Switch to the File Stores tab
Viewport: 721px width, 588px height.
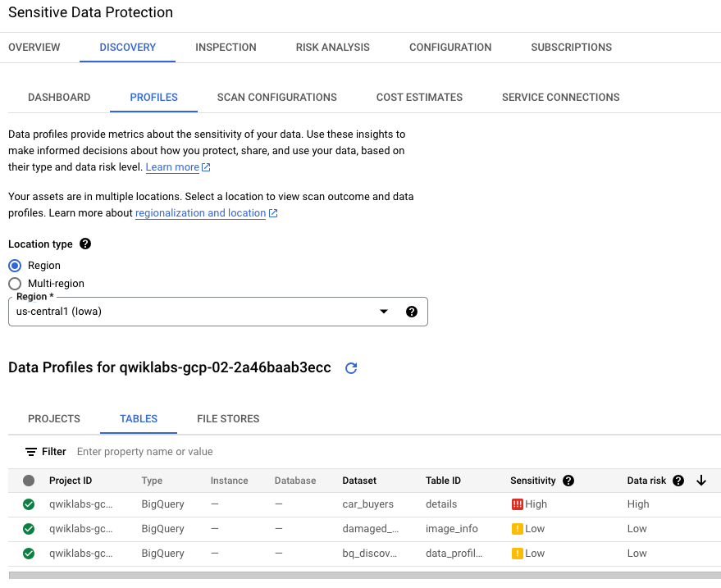pyautogui.click(x=228, y=419)
